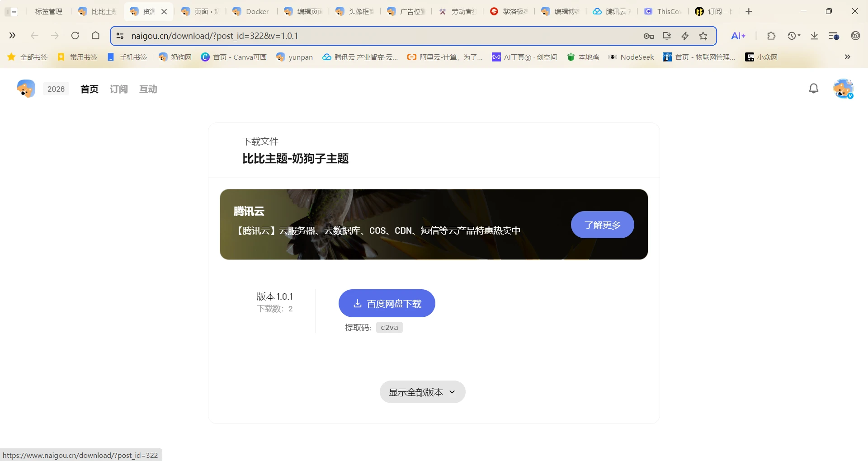Open the 物联网管理 bookmark
This screenshot has width=868, height=461.
click(x=699, y=57)
